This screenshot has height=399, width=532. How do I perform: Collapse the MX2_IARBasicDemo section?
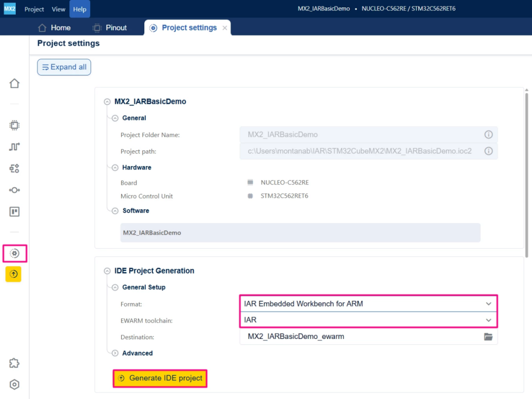[107, 102]
